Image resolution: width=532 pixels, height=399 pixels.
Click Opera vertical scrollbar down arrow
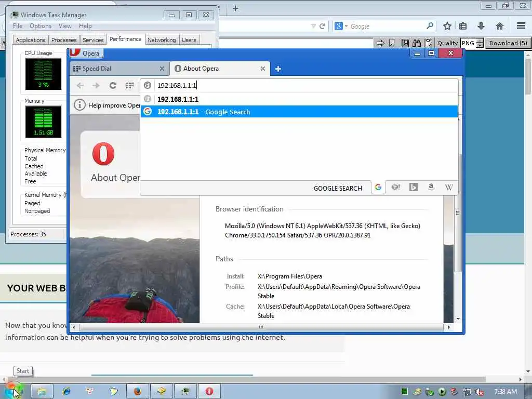click(x=458, y=319)
